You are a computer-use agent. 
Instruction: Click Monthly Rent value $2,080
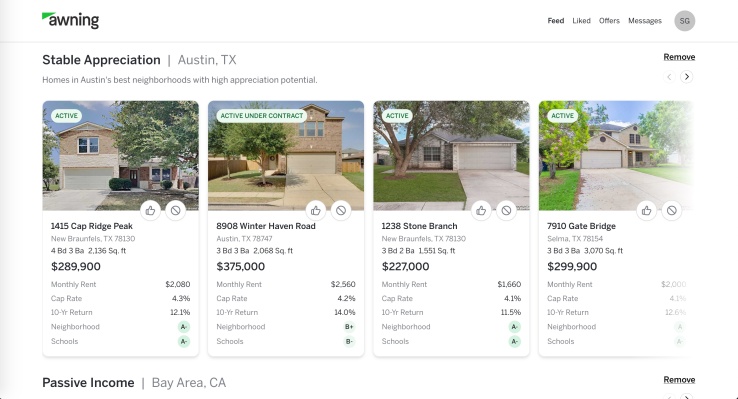point(177,284)
